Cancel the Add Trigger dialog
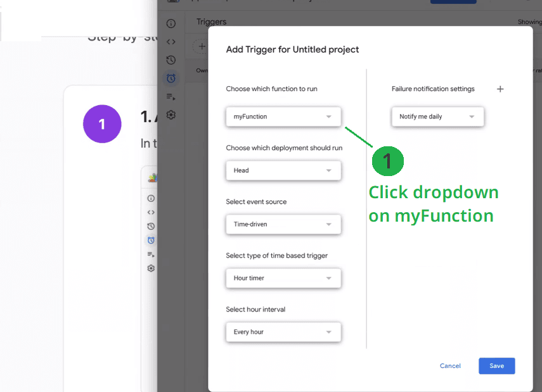Screen dimensions: 542x392 pyautogui.click(x=450, y=366)
